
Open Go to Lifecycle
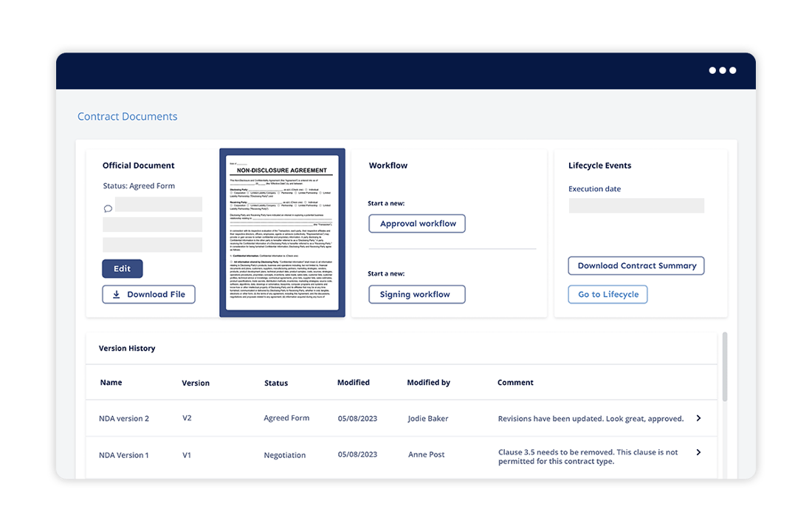(x=608, y=294)
